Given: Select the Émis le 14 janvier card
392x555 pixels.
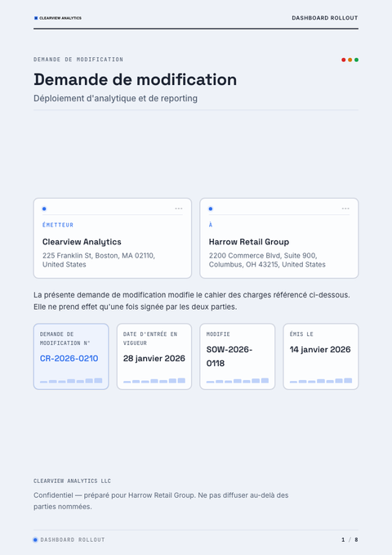Looking at the screenshot, I should click(321, 356).
